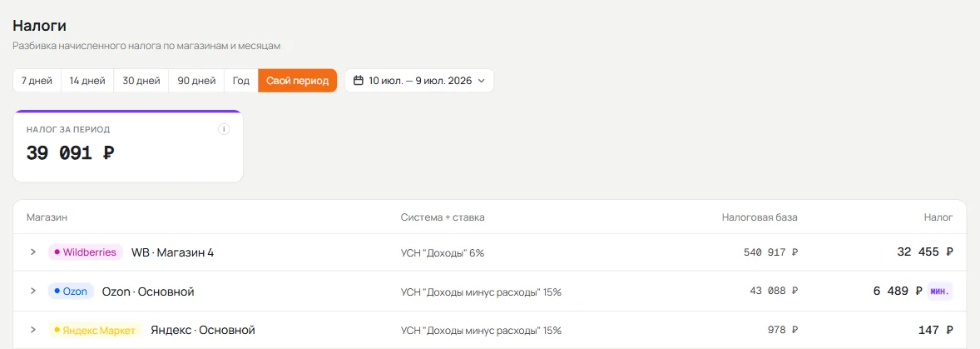Screen dimensions: 980x349
Task: Expand the Яндекс · Основной row
Action: [x=33, y=330]
